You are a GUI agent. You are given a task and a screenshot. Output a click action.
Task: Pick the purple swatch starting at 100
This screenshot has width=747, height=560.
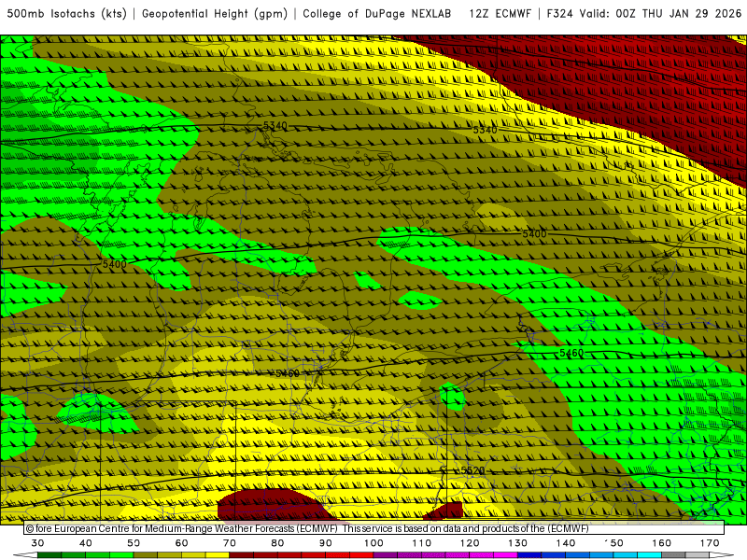coord(386,555)
